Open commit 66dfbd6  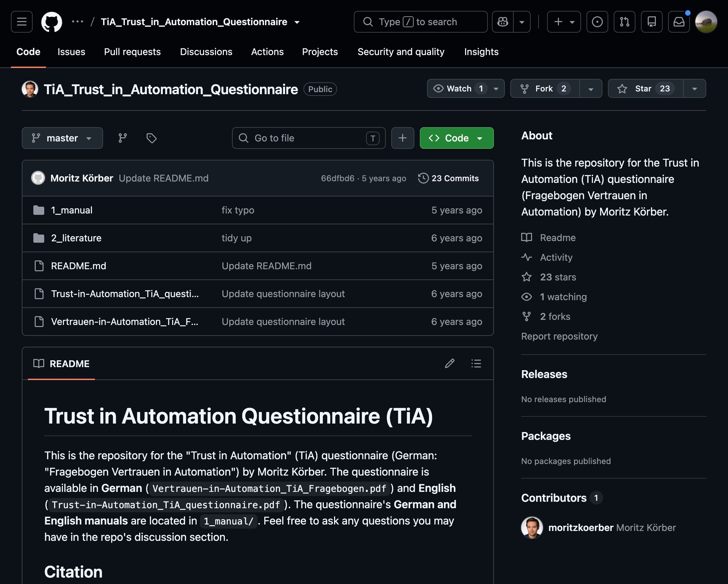pos(337,178)
